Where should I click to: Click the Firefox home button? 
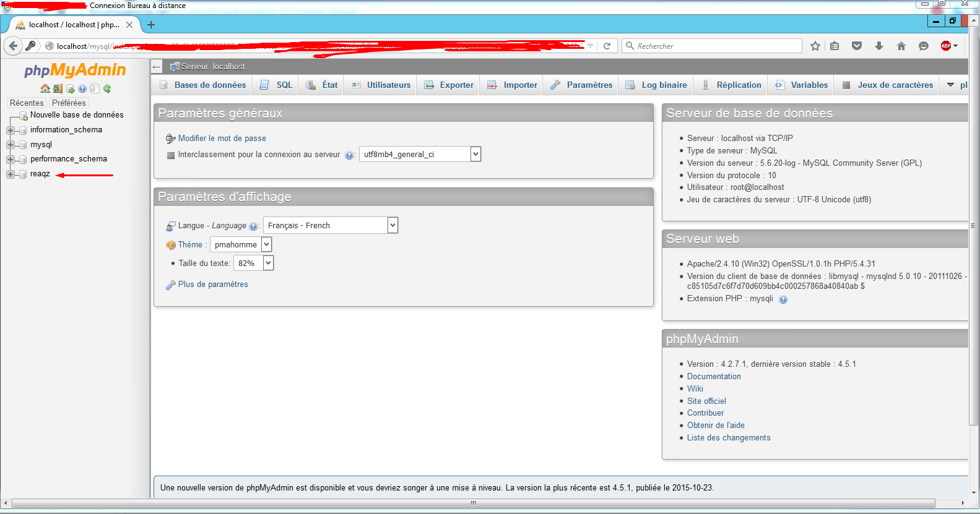901,46
